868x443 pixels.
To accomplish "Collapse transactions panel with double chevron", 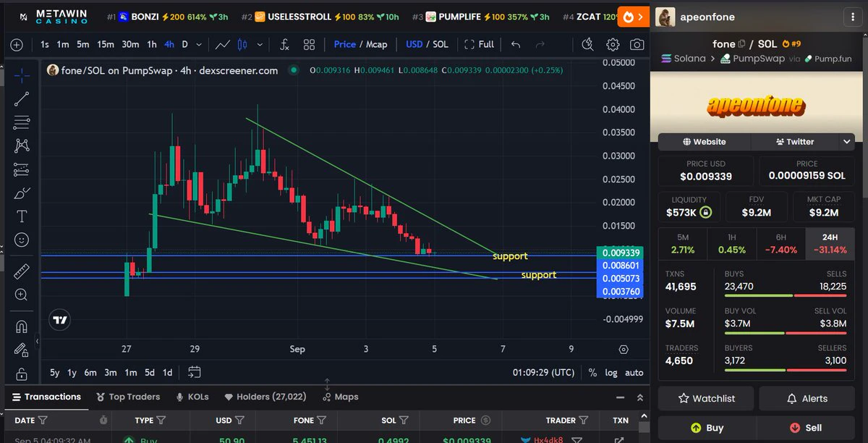I will point(639,397).
